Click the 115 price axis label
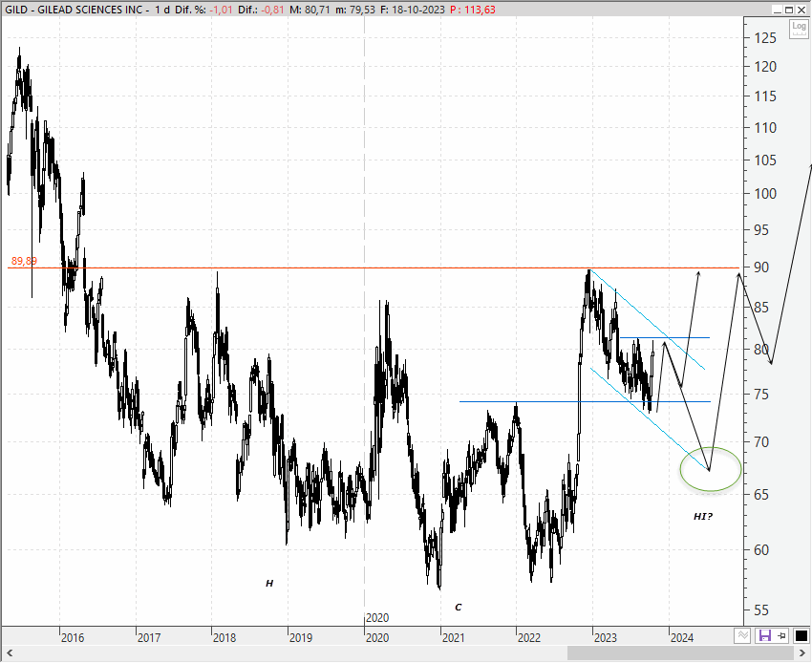Viewport: 812px width, 663px height. click(x=765, y=96)
